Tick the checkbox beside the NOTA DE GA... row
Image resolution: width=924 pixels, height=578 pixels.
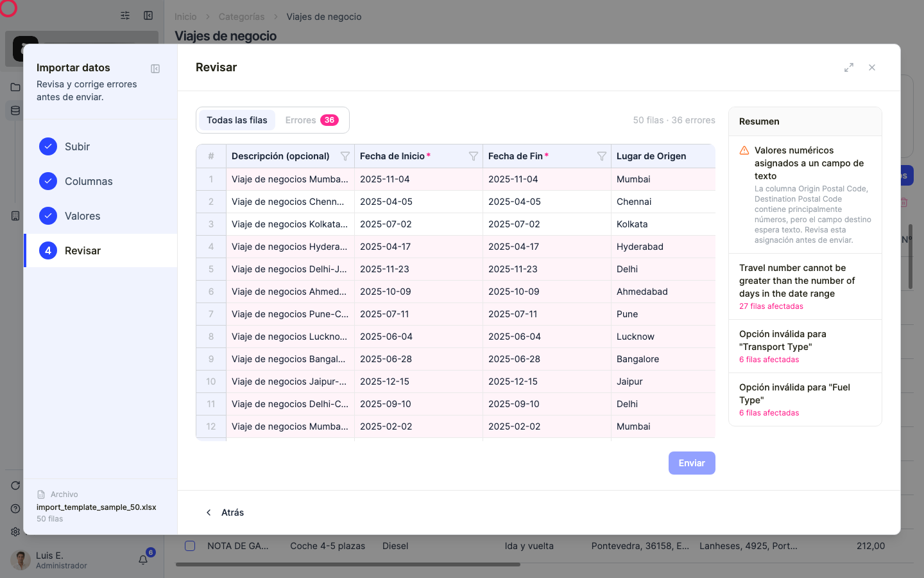(x=190, y=546)
